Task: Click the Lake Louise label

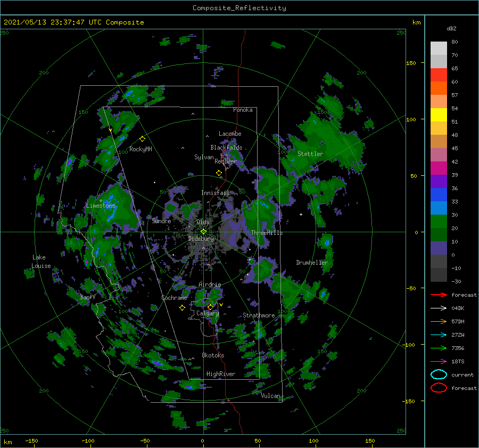Action: [42, 262]
